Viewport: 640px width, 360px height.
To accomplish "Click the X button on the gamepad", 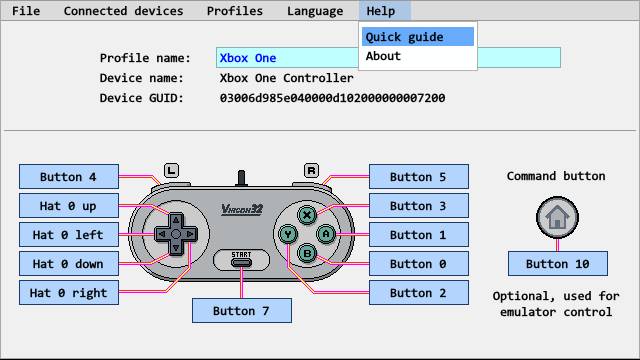I will (307, 215).
